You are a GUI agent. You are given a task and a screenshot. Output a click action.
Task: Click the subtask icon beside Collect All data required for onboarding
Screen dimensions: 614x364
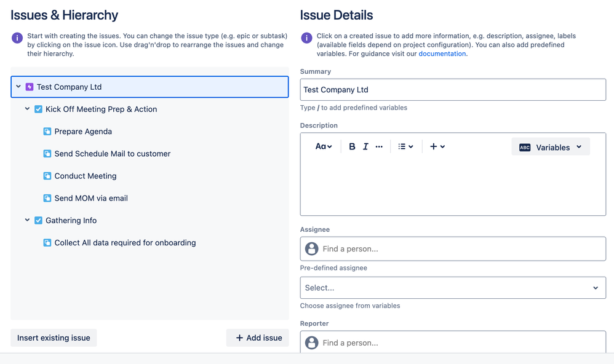47,242
